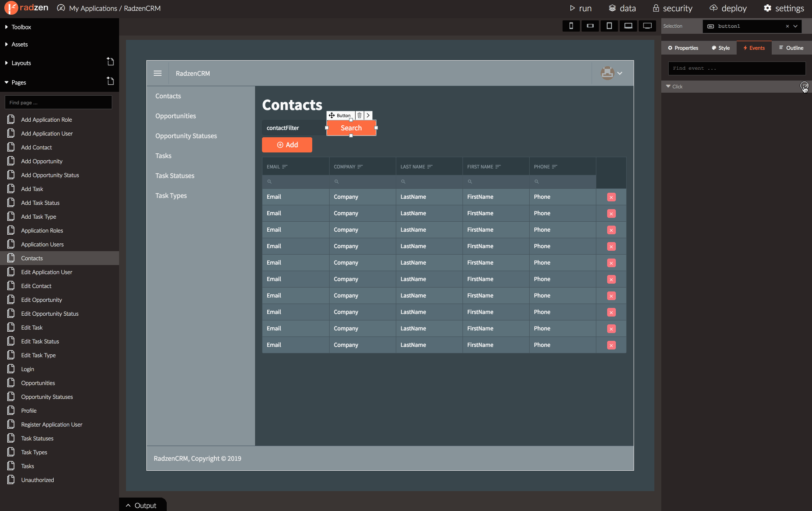Open the button1 selection dropdown
Image resolution: width=812 pixels, height=511 pixels.
pos(796,26)
